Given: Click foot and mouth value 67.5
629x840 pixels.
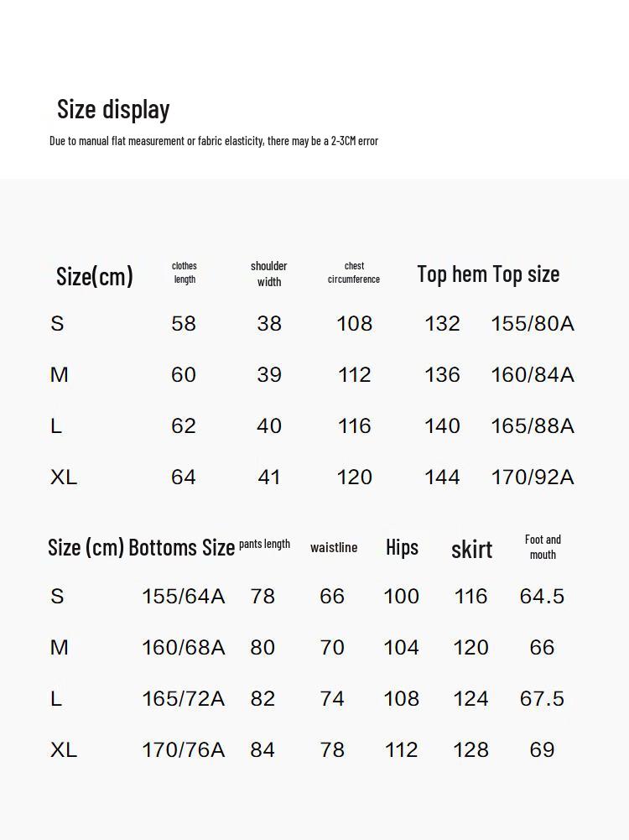Looking at the screenshot, I should 542,698.
